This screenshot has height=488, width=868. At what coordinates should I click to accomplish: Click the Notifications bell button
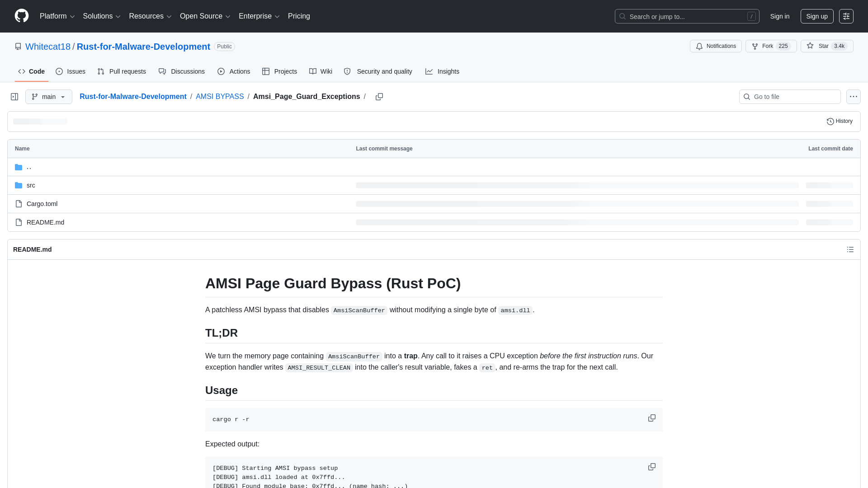coord(716,46)
